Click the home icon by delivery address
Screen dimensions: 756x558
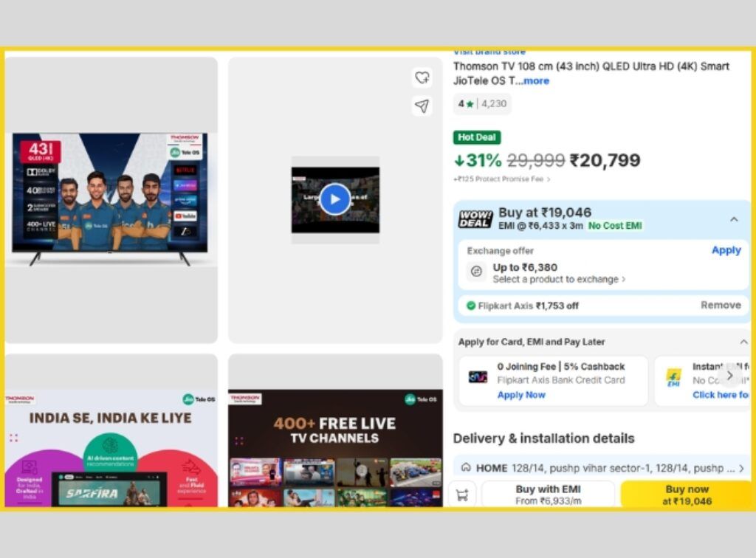point(466,467)
